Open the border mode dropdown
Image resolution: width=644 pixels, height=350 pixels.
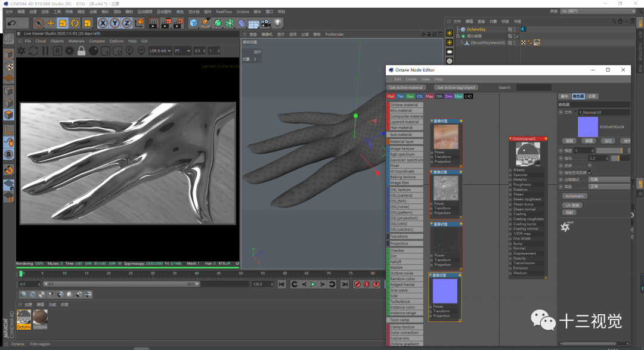point(609,179)
